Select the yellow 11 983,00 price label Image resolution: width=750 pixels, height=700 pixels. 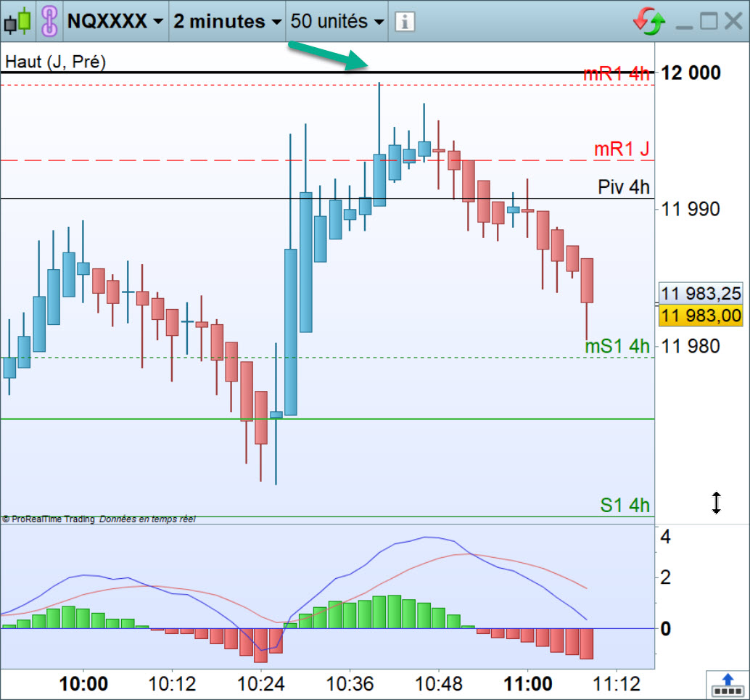(x=701, y=316)
